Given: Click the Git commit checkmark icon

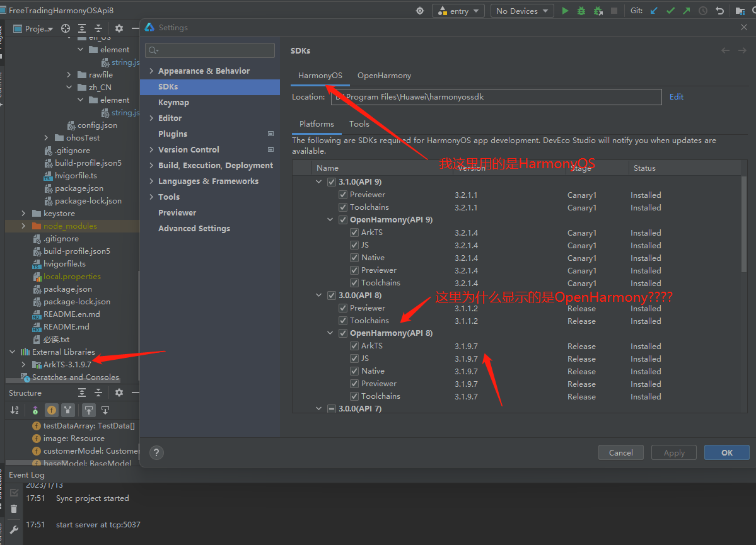Looking at the screenshot, I should click(x=671, y=11).
